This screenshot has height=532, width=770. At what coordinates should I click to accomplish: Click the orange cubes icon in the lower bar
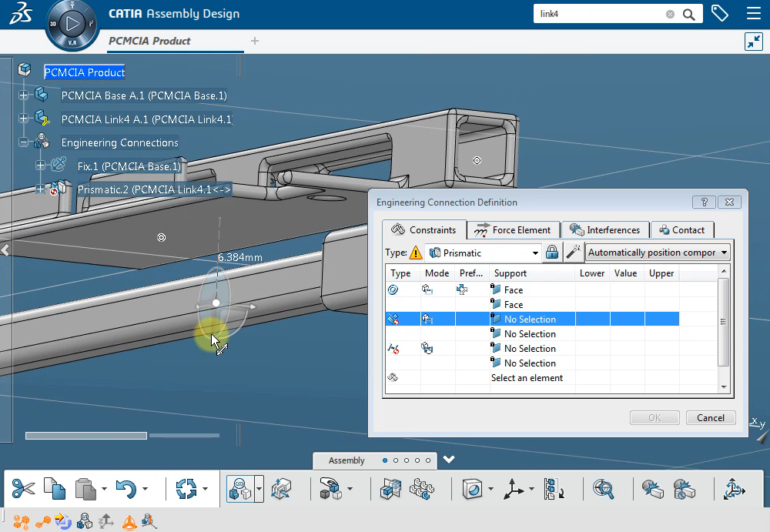tap(21, 521)
